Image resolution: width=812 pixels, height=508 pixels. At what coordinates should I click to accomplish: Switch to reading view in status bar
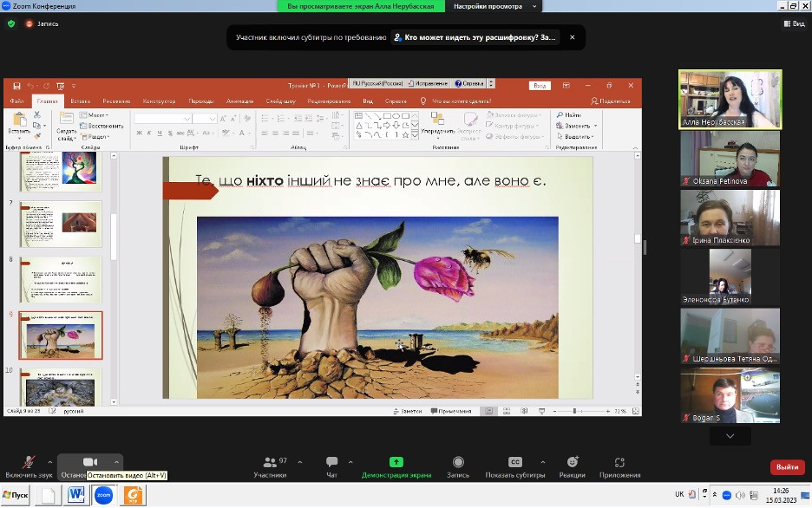coord(524,411)
